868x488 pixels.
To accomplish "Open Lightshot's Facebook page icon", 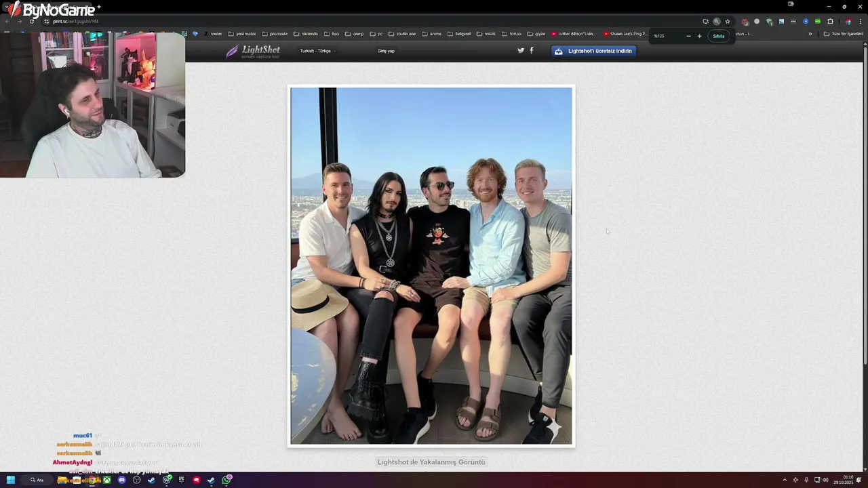I will 531,50.
